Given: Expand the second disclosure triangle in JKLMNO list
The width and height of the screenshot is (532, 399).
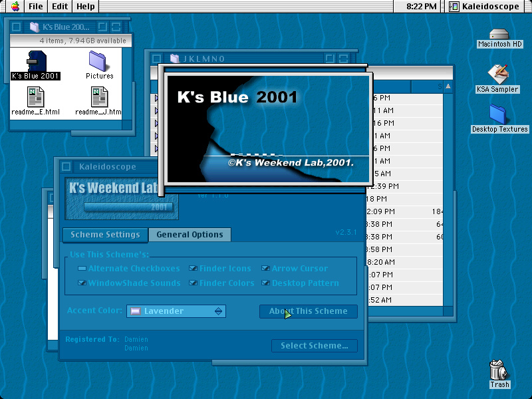Looking at the screenshot, I should coord(156,110).
